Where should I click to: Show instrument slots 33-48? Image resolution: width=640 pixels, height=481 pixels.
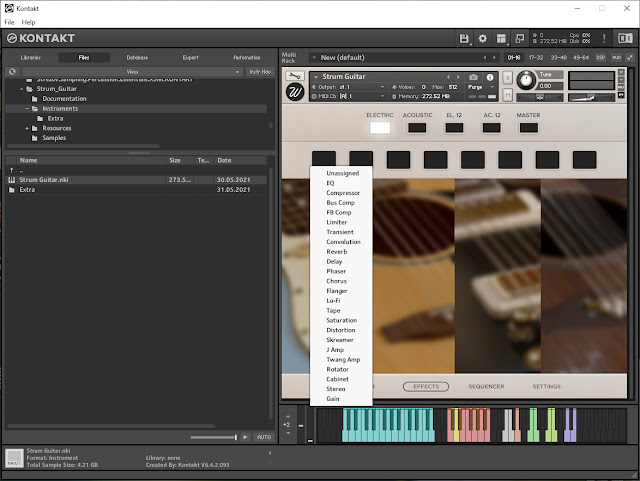558,58
